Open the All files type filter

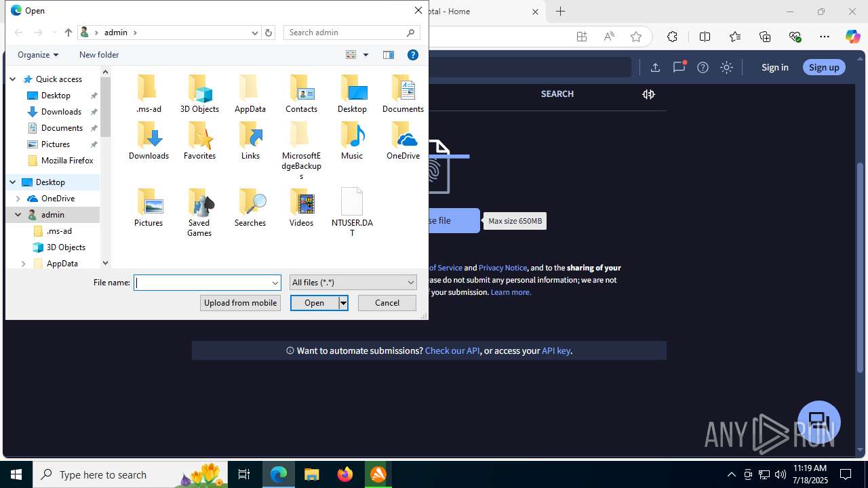(353, 283)
